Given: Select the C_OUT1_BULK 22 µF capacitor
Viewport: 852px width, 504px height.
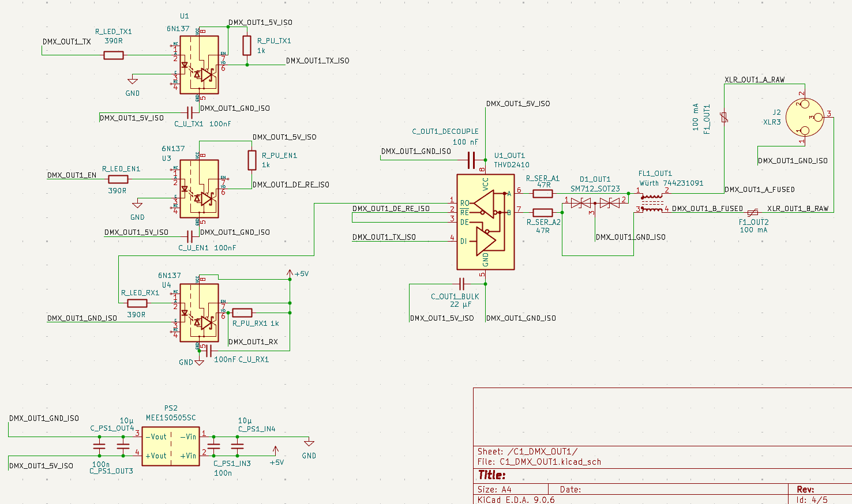Looking at the screenshot, I should [461, 284].
